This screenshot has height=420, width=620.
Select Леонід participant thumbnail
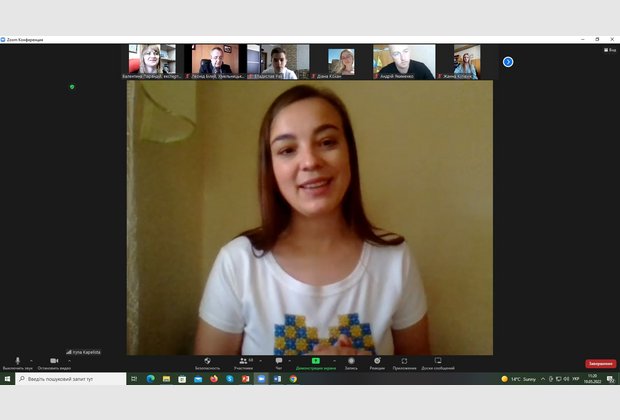[215, 62]
